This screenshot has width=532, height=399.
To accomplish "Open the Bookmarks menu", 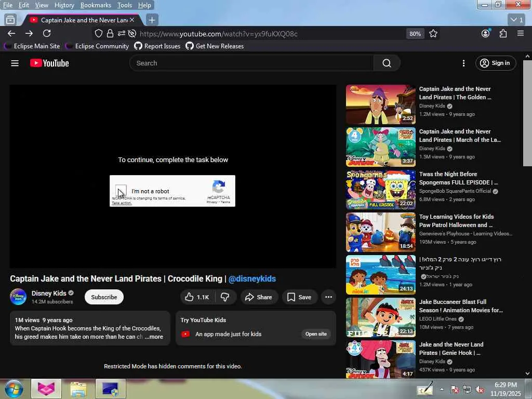I will (x=96, y=5).
